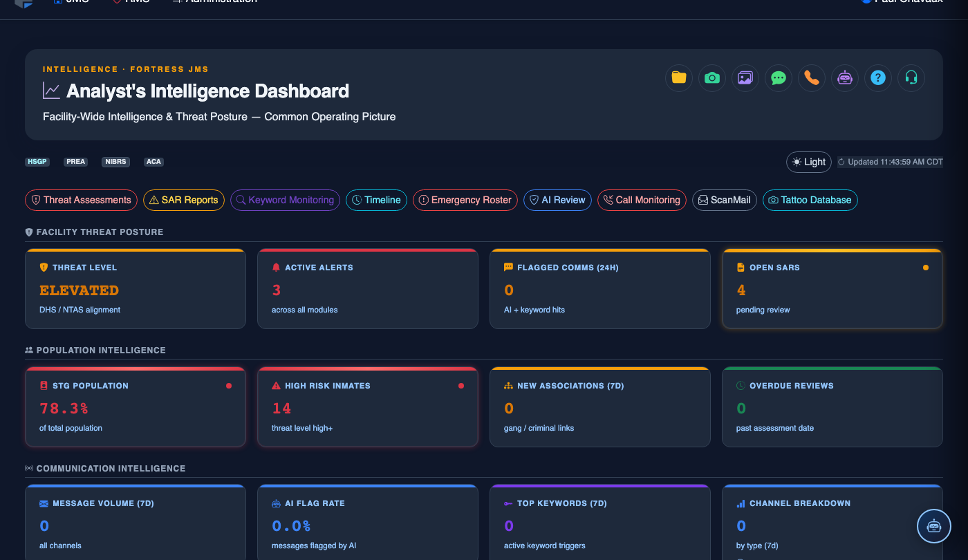
Task: Click the PREA compliance badge
Action: (76, 162)
